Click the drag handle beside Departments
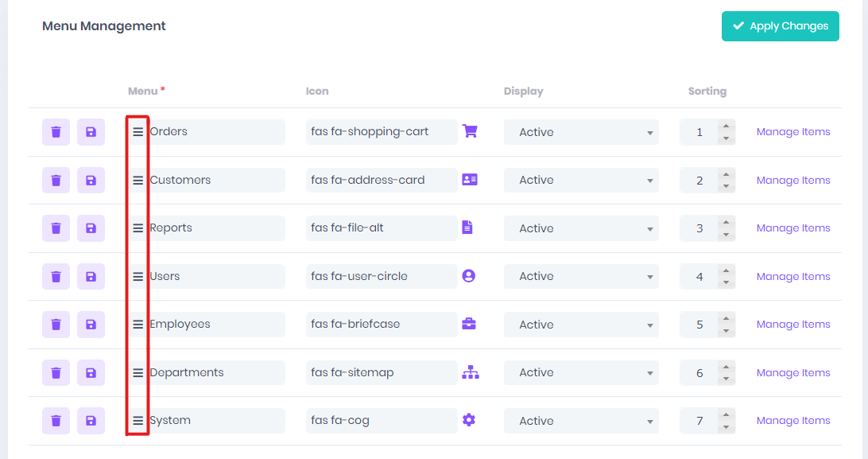 (138, 372)
